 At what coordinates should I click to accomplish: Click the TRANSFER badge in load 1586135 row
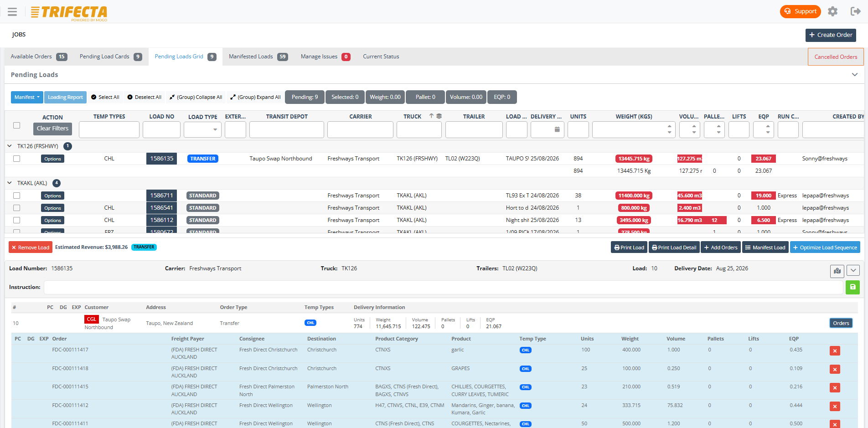[x=203, y=159]
